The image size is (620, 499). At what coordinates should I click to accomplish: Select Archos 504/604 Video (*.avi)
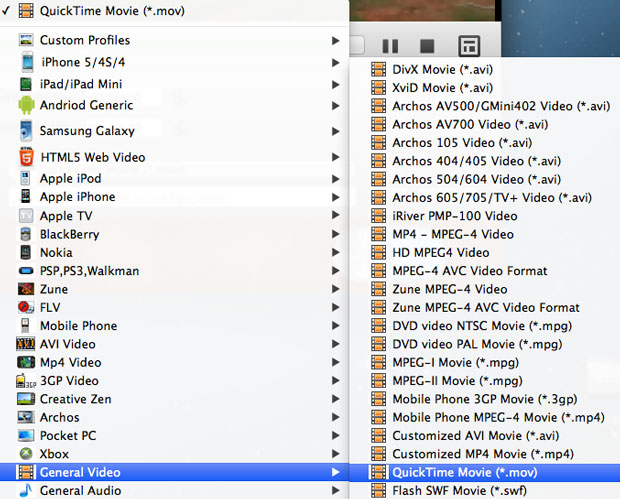click(x=485, y=179)
